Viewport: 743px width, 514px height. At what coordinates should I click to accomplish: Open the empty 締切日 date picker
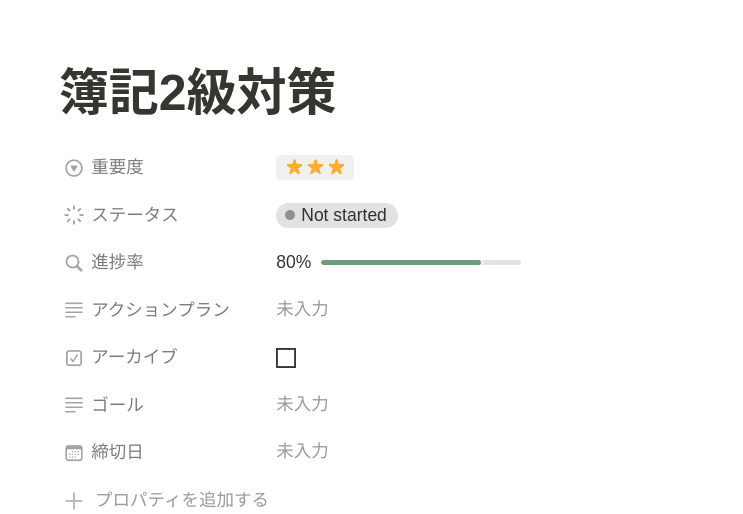[302, 451]
